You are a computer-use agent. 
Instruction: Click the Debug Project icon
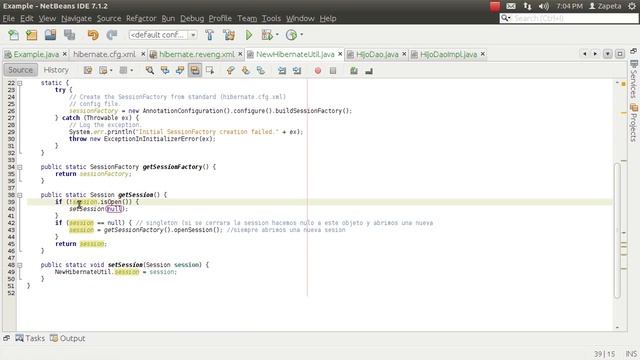267,35
